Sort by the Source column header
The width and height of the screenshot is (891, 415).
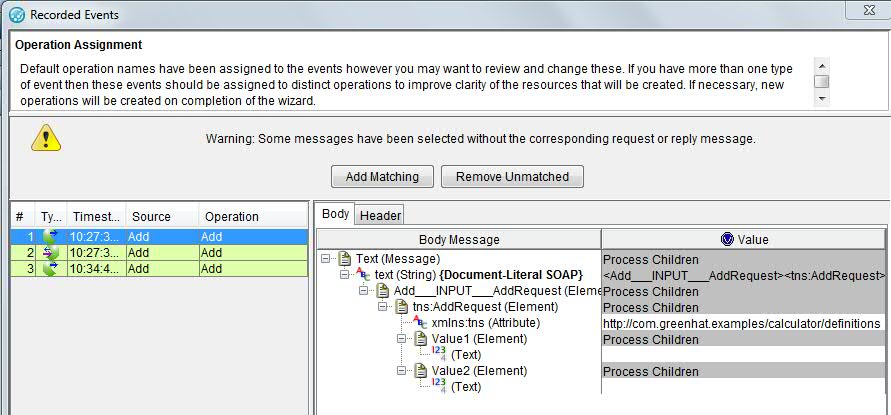pyautogui.click(x=162, y=217)
